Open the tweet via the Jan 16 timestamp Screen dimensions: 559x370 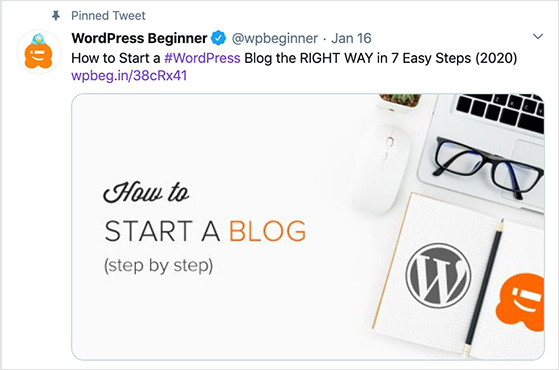(351, 38)
